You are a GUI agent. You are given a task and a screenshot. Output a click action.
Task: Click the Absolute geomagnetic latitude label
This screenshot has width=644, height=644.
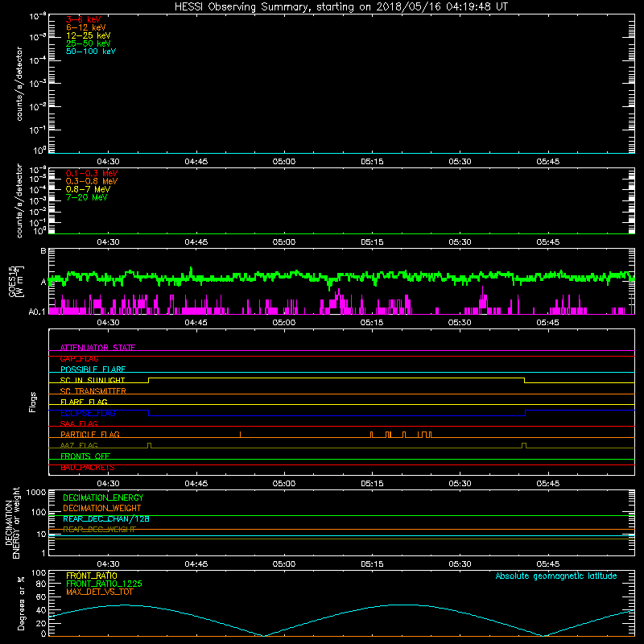click(x=556, y=576)
